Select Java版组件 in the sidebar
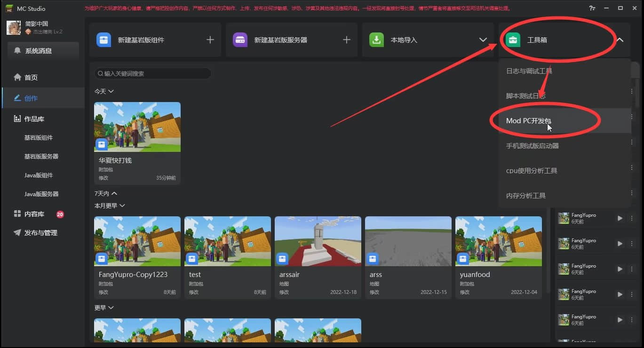Screen dimensions: 644x348 (39, 175)
